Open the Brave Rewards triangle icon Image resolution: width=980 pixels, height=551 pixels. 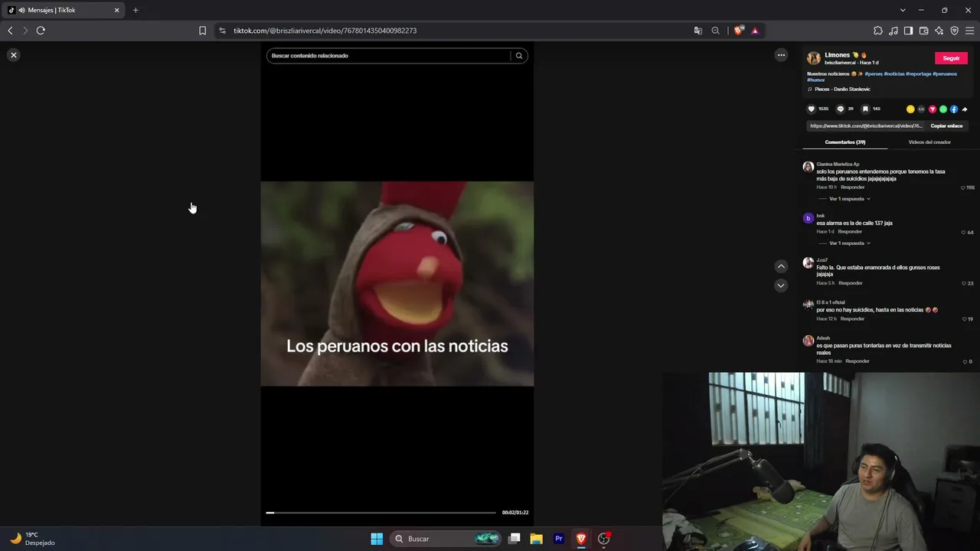[x=755, y=31]
